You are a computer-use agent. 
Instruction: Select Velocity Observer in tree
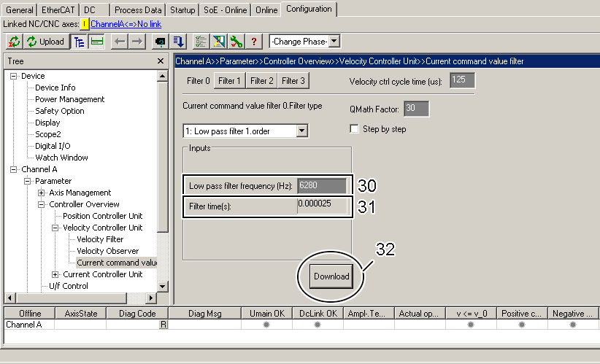(107, 251)
